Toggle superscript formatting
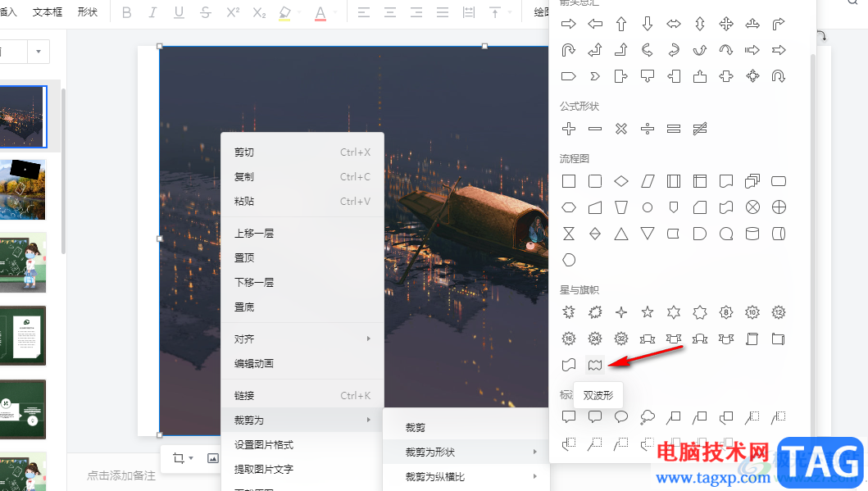This screenshot has width=868, height=491. [x=233, y=12]
